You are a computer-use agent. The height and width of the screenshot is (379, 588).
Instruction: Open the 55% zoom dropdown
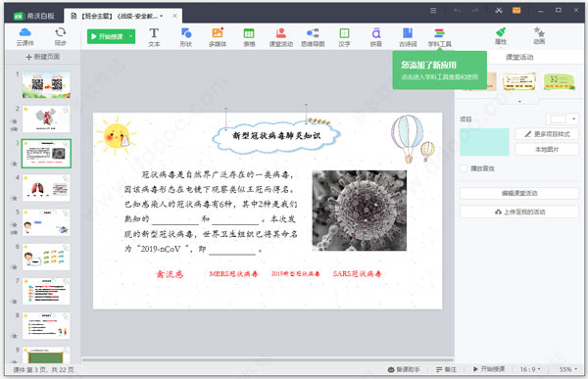[x=568, y=369]
